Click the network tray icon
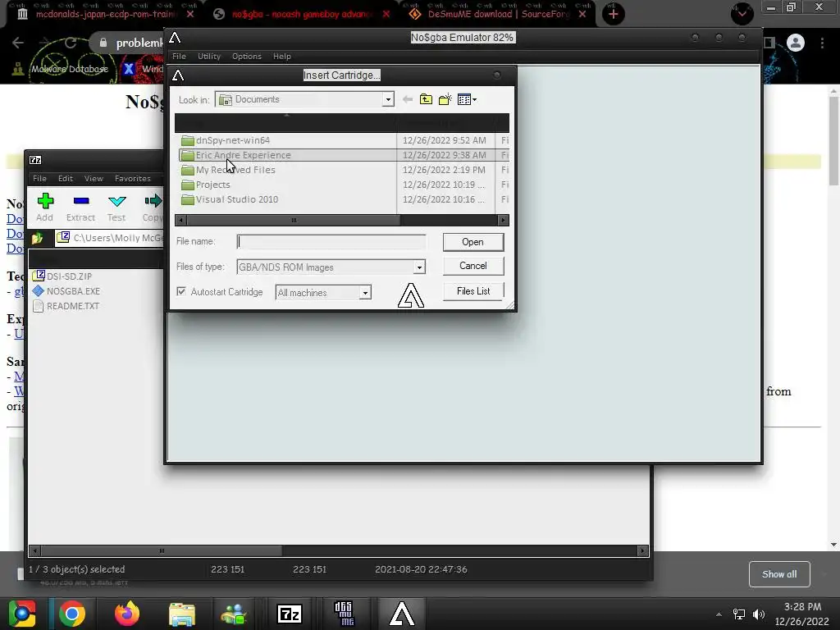Image resolution: width=840 pixels, height=630 pixels. click(739, 614)
